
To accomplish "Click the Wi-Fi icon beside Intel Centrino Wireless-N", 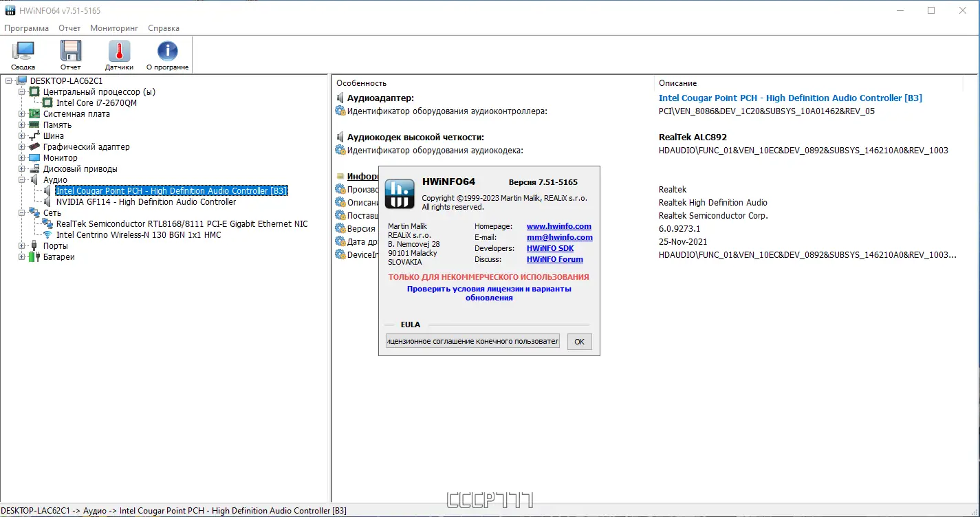I will click(47, 235).
